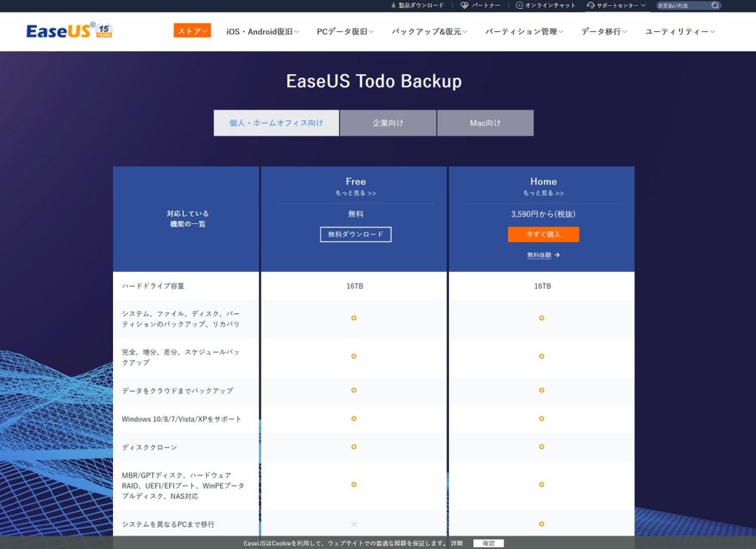Click the 16TB value in Home column

543,286
